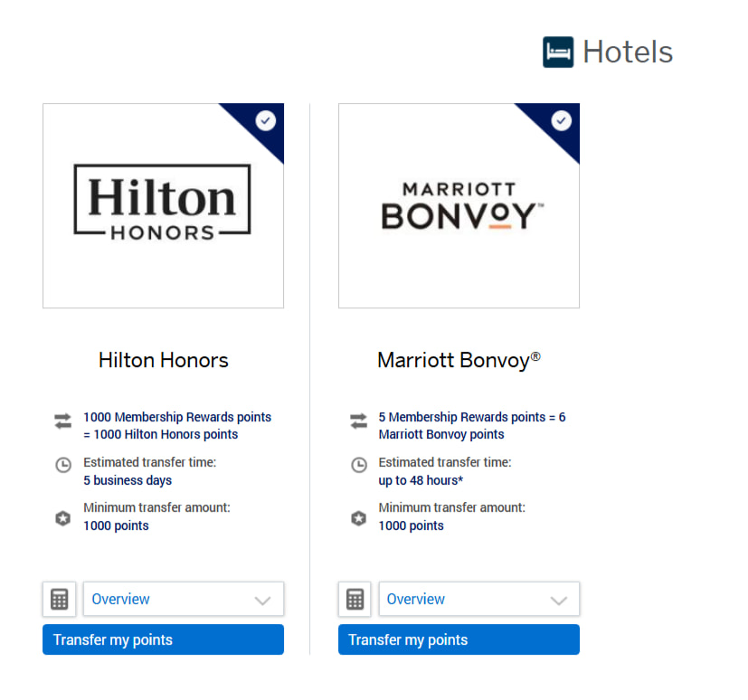Select the Marriott Bonvoy logo thumbnail
Screen dimensions: 748x700
click(459, 206)
